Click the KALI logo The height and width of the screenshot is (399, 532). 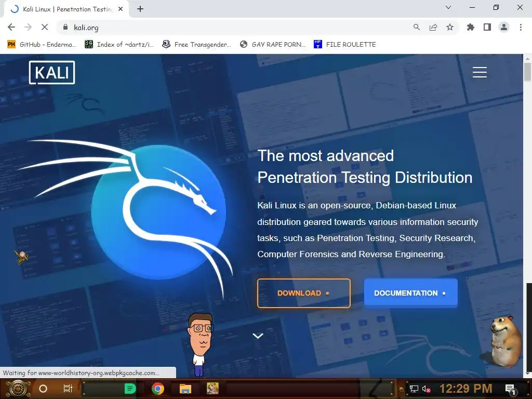[52, 72]
